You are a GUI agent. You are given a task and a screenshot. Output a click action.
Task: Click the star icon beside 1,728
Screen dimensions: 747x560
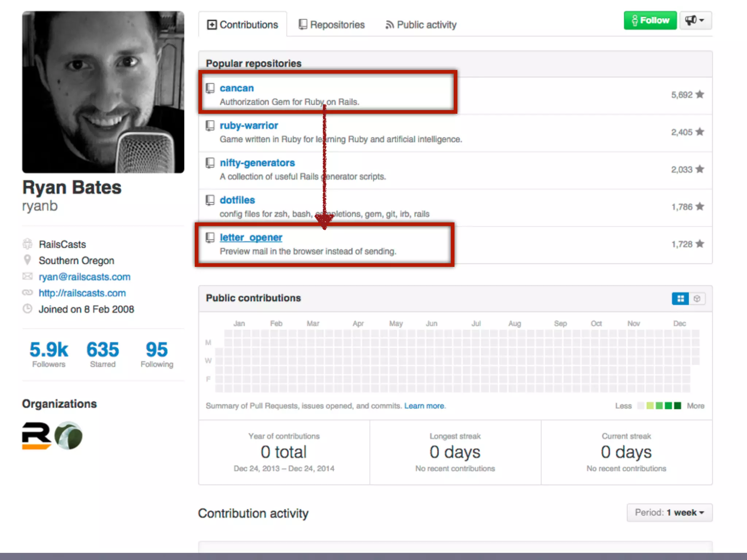[x=700, y=244]
